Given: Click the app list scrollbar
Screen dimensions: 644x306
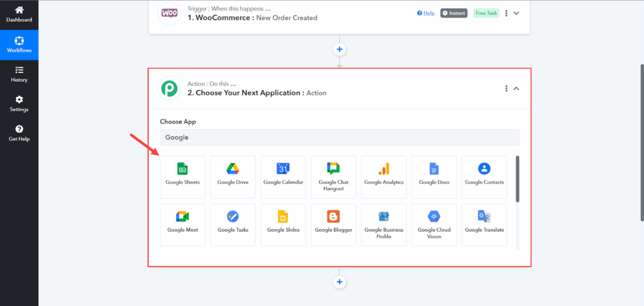Looking at the screenshot, I should pos(518,179).
